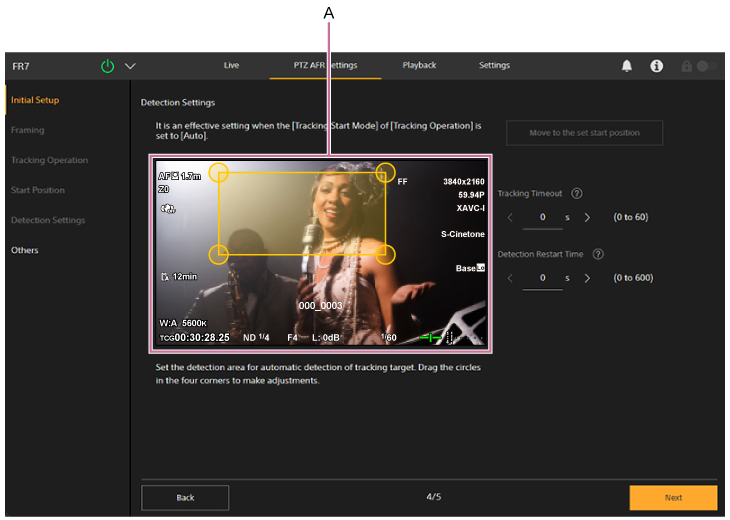Select Others in the sidebar
The height and width of the screenshot is (520, 730).
25,250
